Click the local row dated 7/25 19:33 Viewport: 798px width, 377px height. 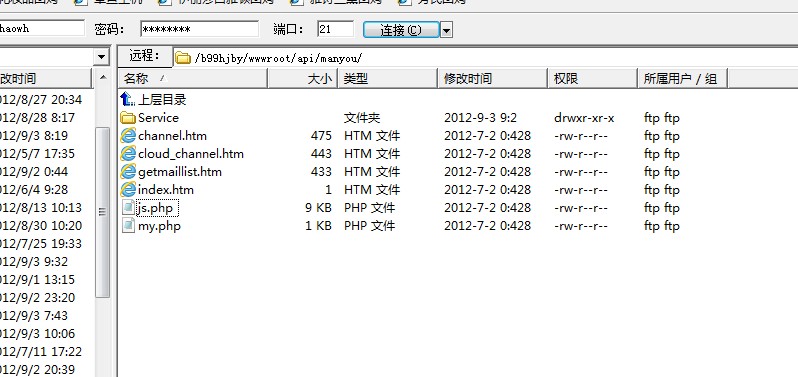(41, 244)
